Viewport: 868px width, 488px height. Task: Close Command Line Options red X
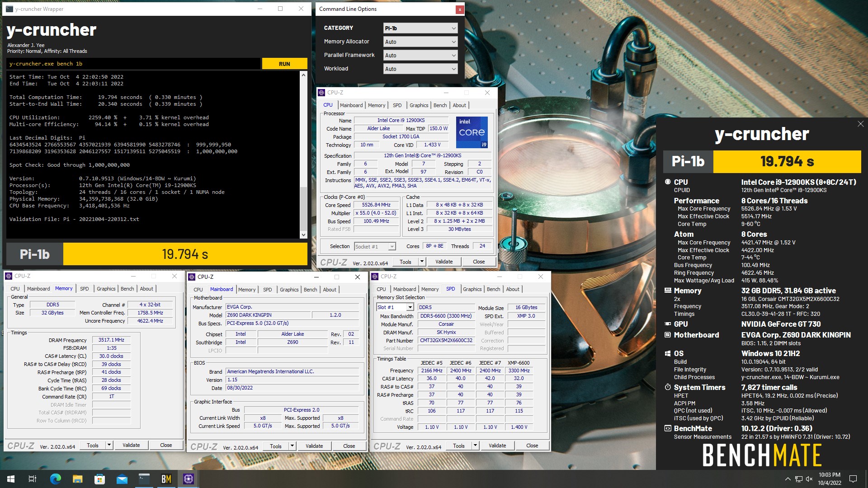coord(459,9)
